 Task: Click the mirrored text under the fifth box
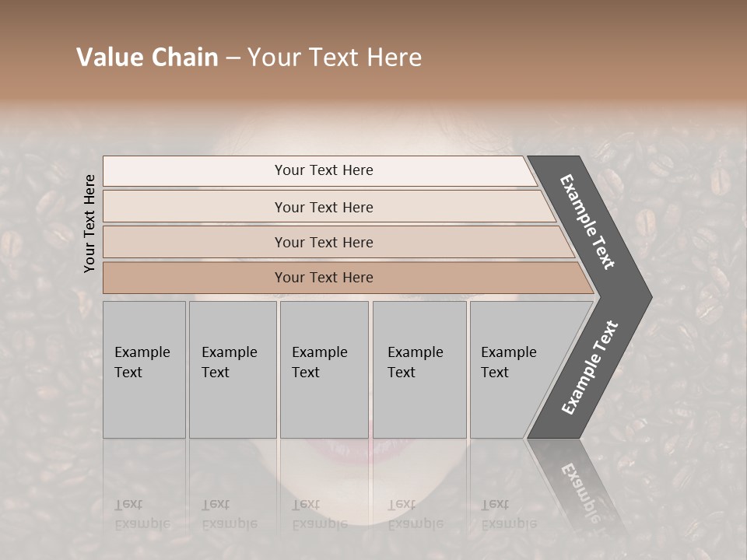(508, 514)
